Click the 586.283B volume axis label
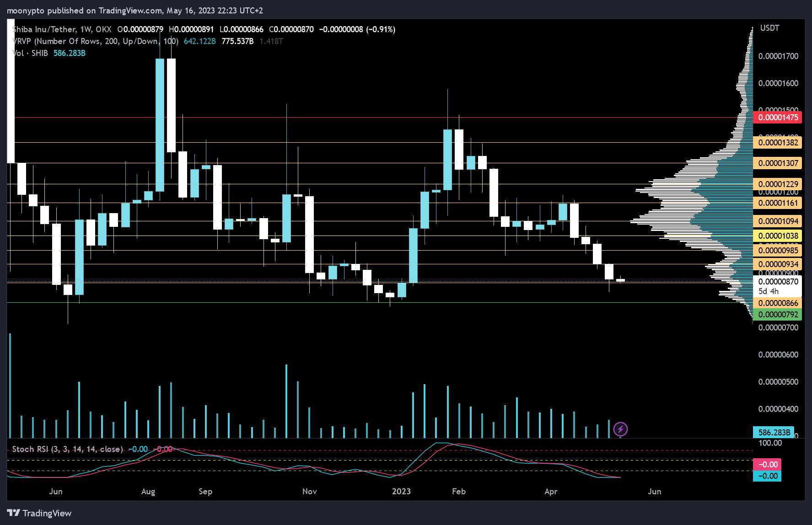 [774, 432]
